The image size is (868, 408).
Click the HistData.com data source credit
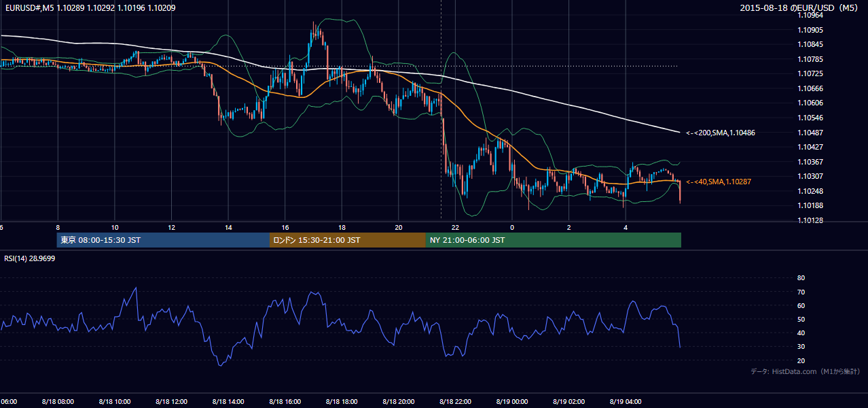(x=805, y=371)
